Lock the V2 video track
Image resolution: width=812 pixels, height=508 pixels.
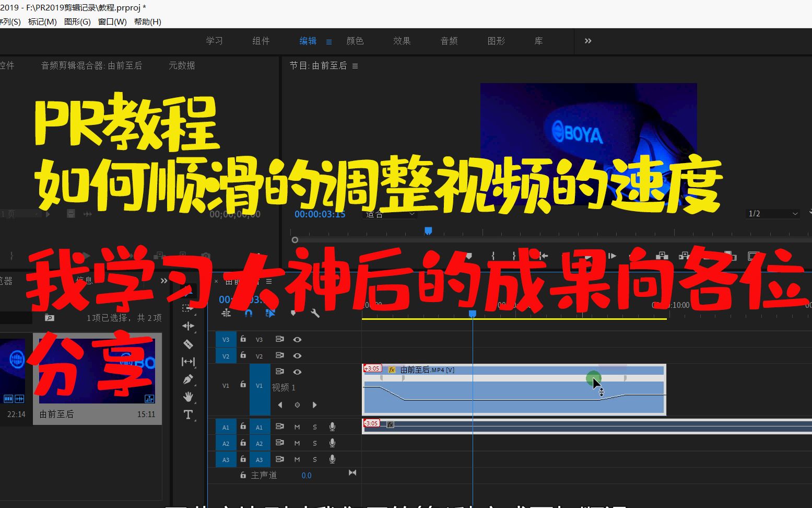pos(243,355)
